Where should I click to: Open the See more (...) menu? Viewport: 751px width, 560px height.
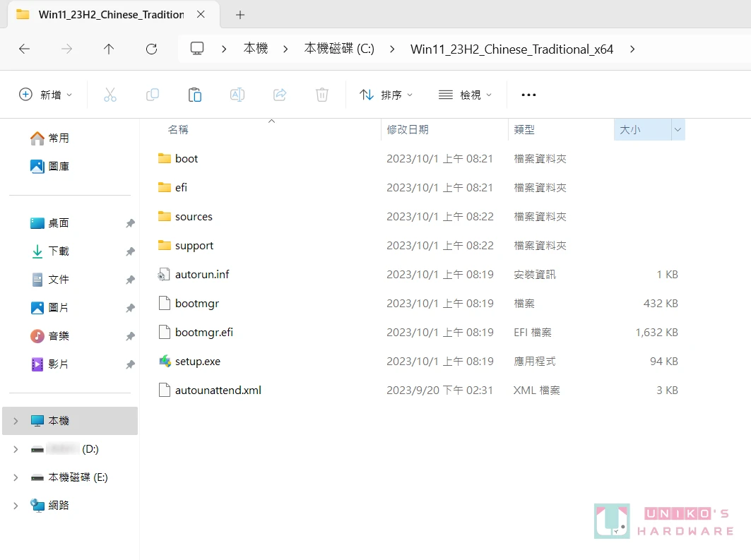(x=528, y=95)
